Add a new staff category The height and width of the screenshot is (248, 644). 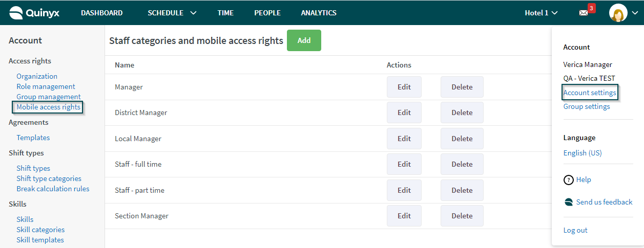(x=304, y=40)
